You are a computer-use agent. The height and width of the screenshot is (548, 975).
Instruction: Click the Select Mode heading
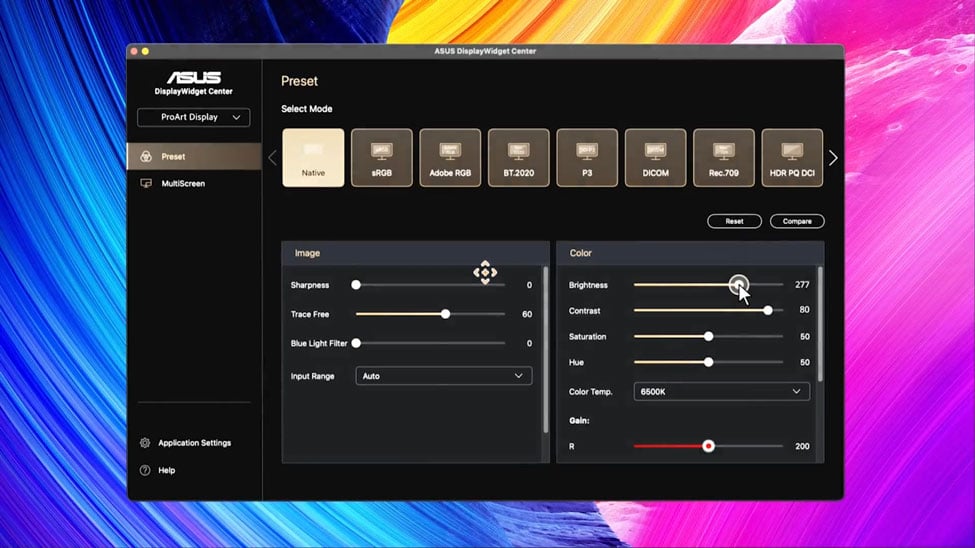(307, 109)
